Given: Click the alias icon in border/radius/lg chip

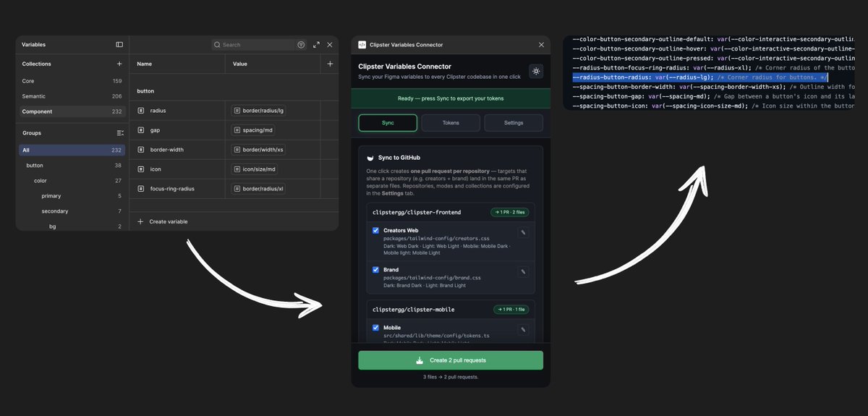Looking at the screenshot, I should tap(237, 111).
